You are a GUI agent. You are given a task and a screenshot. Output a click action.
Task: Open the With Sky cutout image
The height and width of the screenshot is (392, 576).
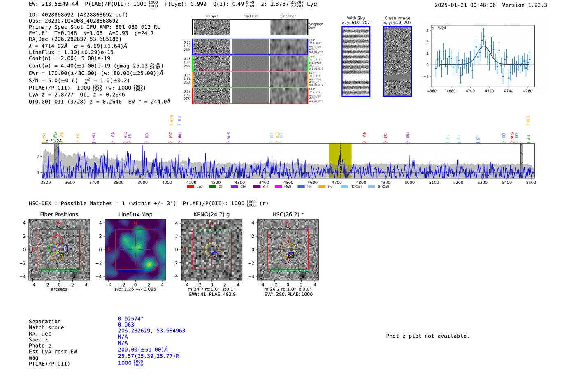pyautogui.click(x=356, y=61)
